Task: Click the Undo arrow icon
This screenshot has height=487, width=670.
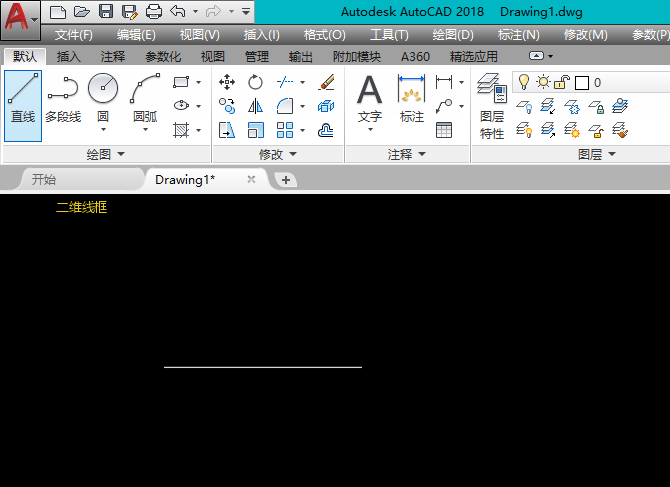Action: pyautogui.click(x=178, y=11)
